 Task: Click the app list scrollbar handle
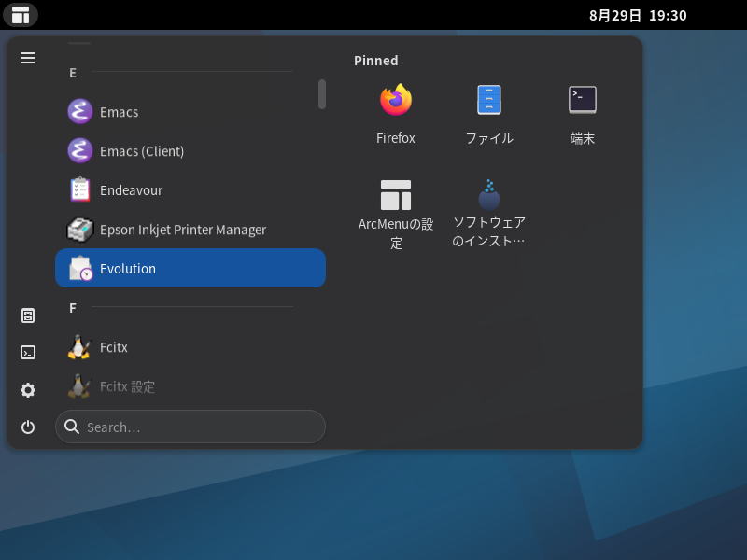tap(322, 94)
